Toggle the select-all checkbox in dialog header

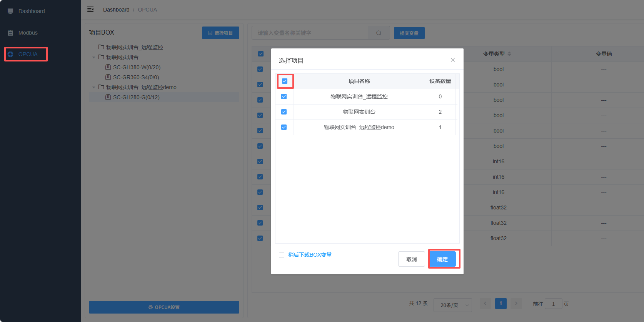point(285,81)
